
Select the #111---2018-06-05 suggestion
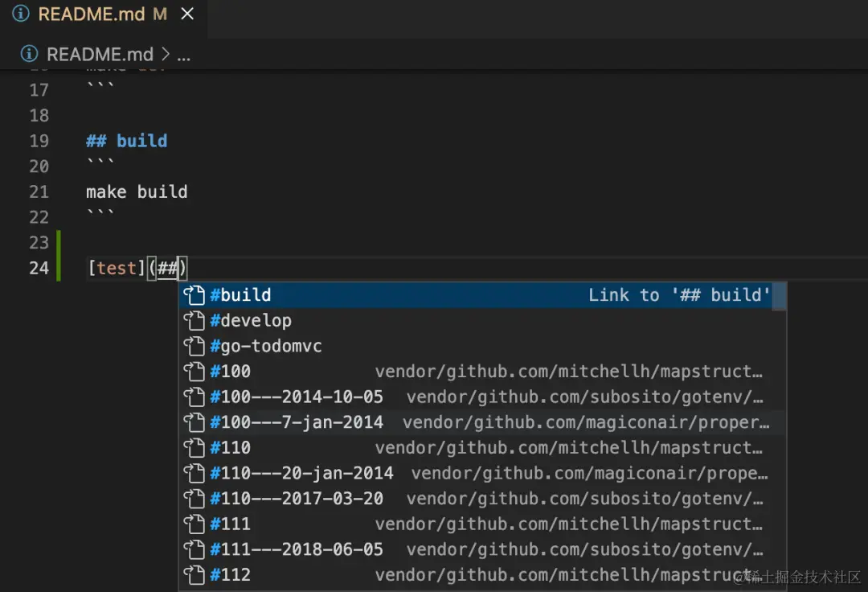click(476, 550)
